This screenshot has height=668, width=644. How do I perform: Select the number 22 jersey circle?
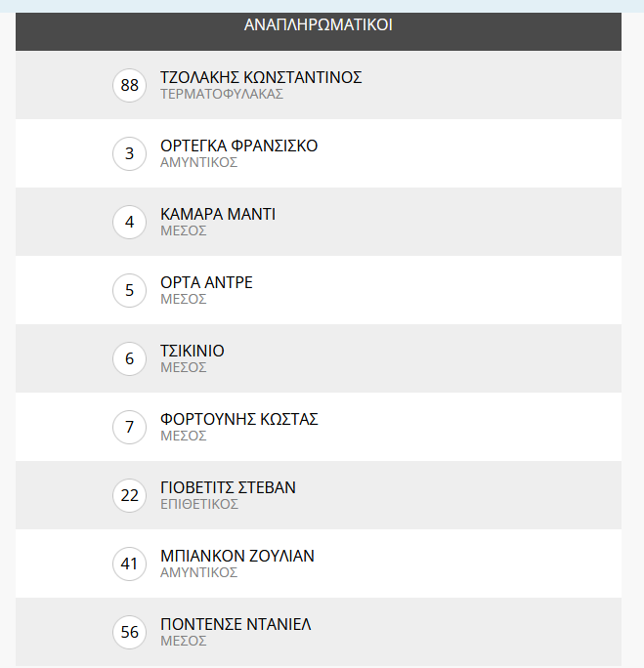tap(130, 496)
